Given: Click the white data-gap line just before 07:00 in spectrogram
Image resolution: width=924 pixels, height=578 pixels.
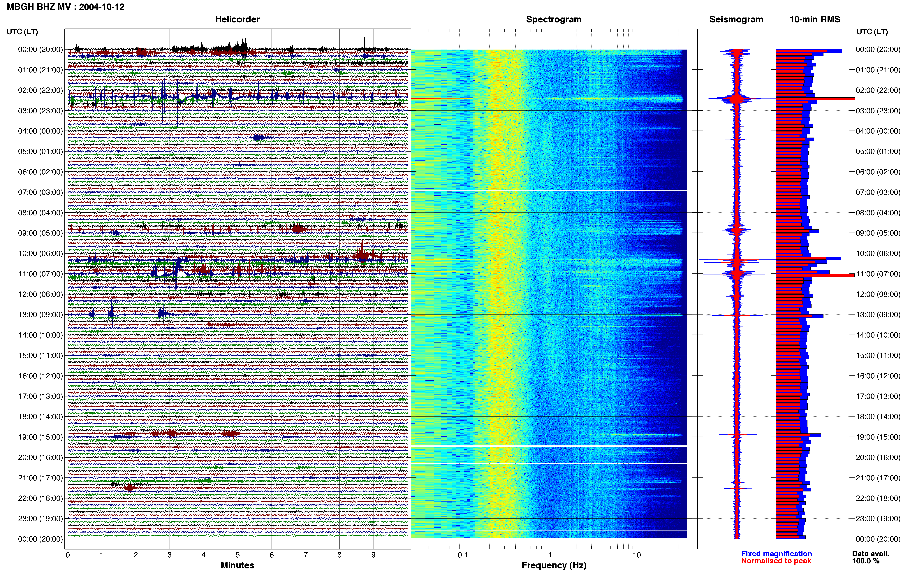Looking at the screenshot, I should 549,190.
